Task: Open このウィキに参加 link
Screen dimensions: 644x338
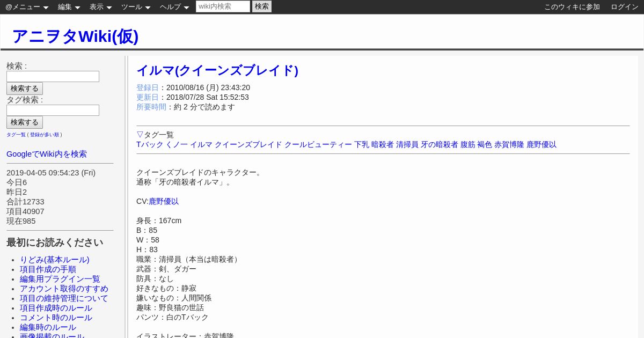Action: click(x=572, y=7)
